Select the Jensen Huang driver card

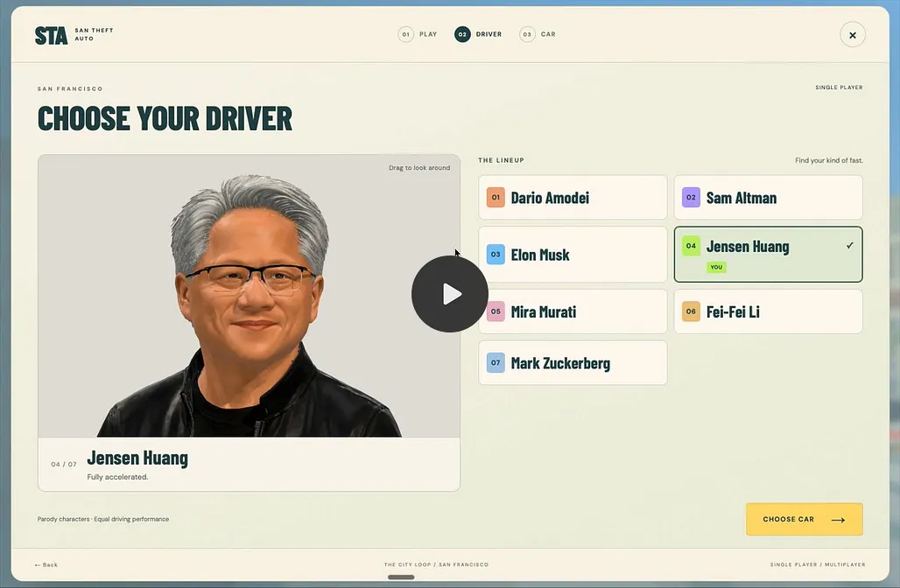pos(768,254)
